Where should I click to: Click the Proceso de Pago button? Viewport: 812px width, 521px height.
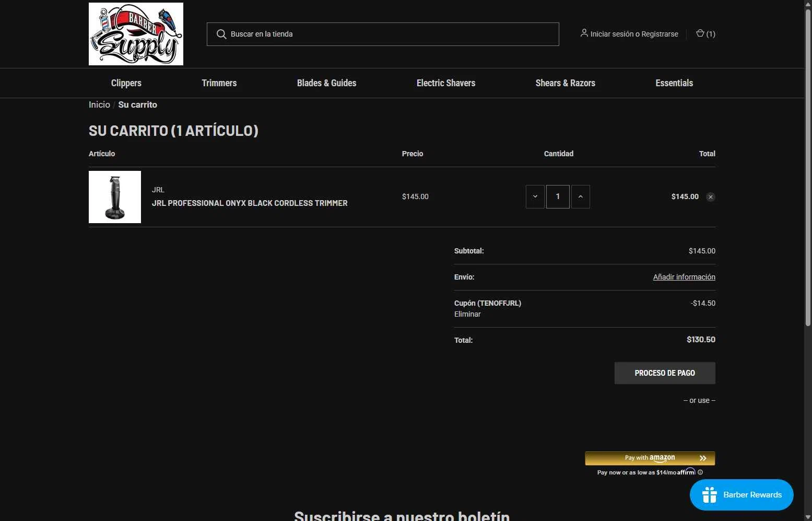tap(665, 373)
